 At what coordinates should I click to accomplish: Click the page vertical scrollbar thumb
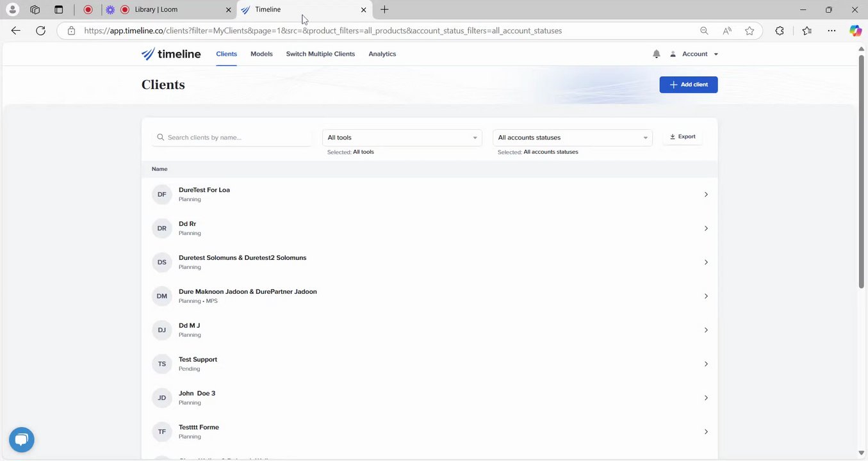coord(862,173)
